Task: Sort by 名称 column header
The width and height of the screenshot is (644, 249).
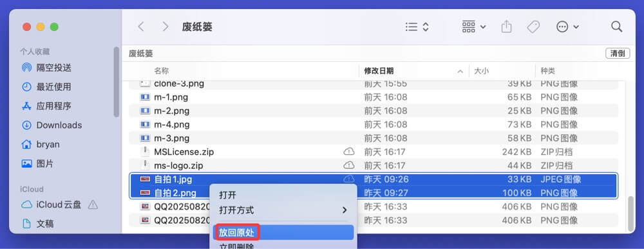Action: (x=162, y=71)
